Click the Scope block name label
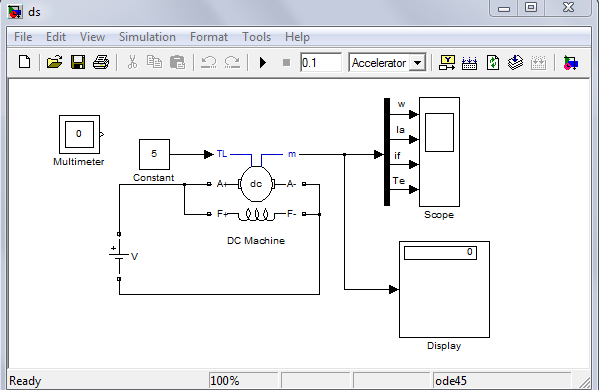The height and width of the screenshot is (390, 599). (439, 215)
